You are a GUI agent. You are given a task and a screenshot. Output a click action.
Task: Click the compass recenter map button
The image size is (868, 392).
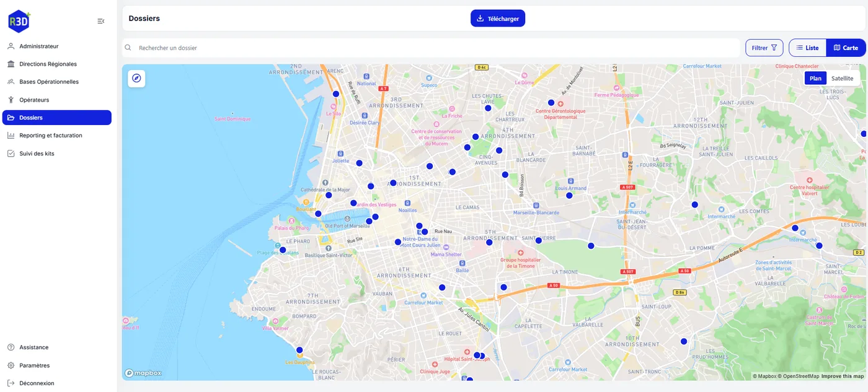coord(136,79)
